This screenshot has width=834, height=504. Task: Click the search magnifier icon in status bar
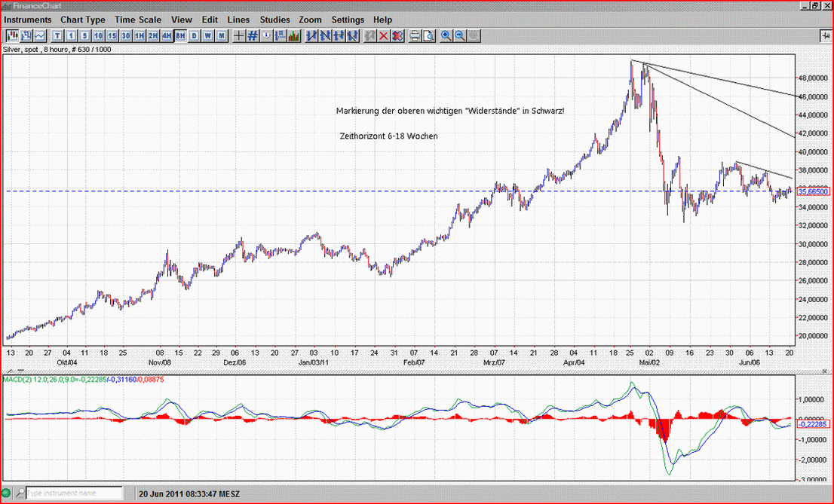19,493
